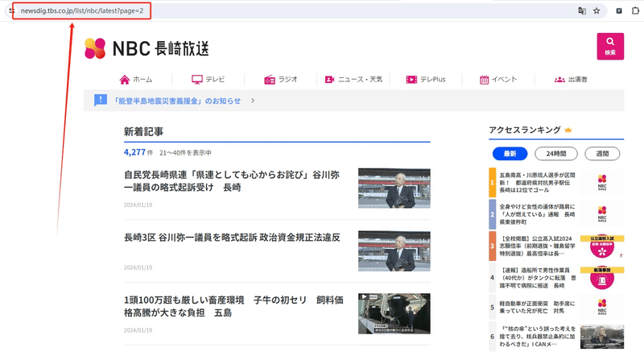Open ranking item 全身やけど女性の遺体が路肩に
This screenshot has height=352, width=644.
[x=537, y=214]
